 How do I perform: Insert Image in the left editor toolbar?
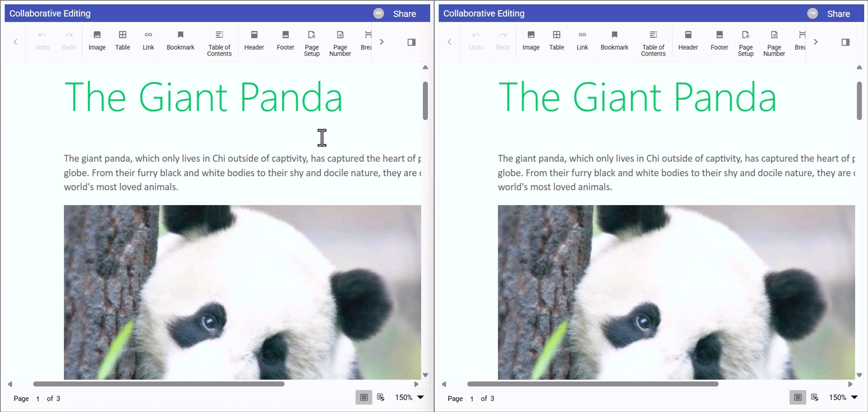pos(97,41)
